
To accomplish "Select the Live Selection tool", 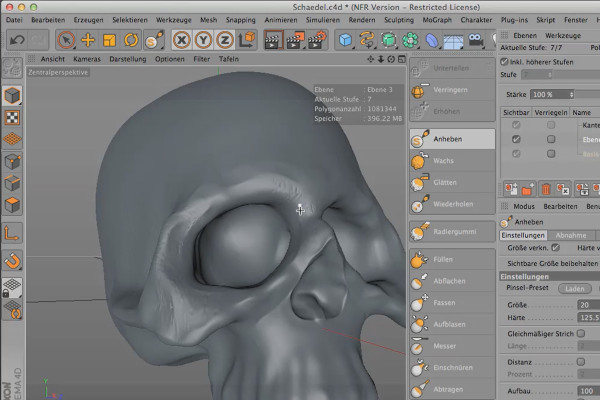I will (66, 40).
